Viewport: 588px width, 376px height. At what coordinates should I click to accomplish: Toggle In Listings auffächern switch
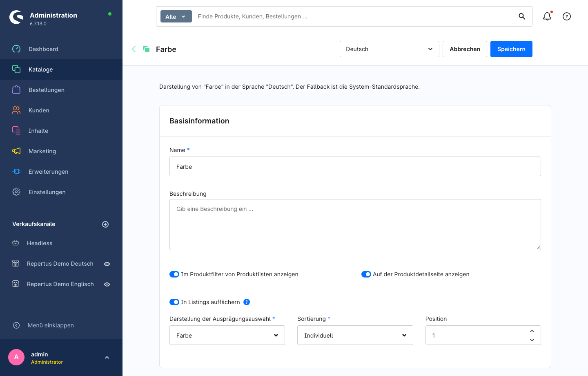point(174,302)
